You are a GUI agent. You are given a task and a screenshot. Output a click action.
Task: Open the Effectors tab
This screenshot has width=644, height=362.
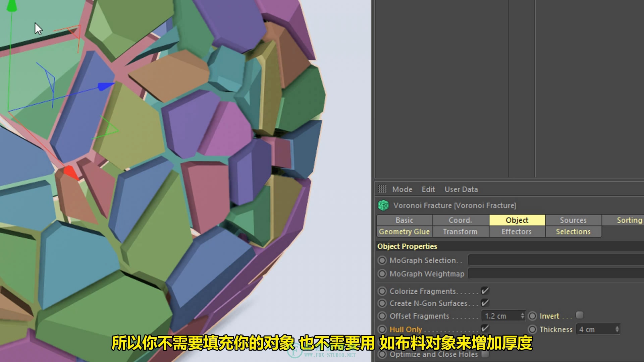(x=517, y=232)
